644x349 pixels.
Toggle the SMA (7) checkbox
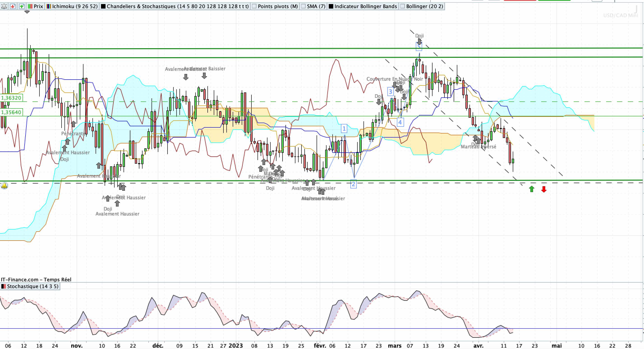click(x=303, y=6)
